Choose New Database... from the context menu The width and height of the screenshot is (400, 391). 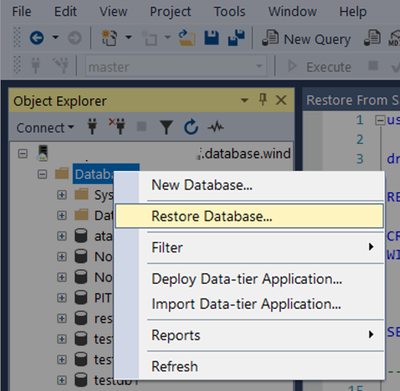(x=249, y=185)
